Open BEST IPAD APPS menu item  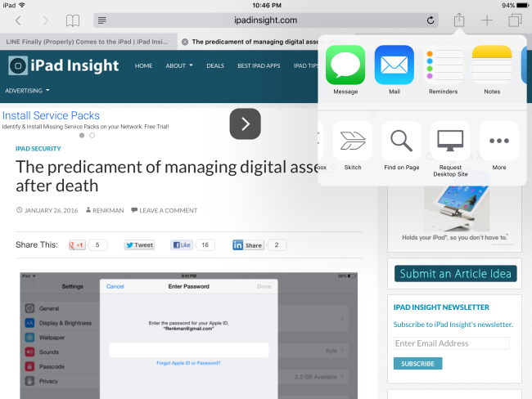(259, 65)
